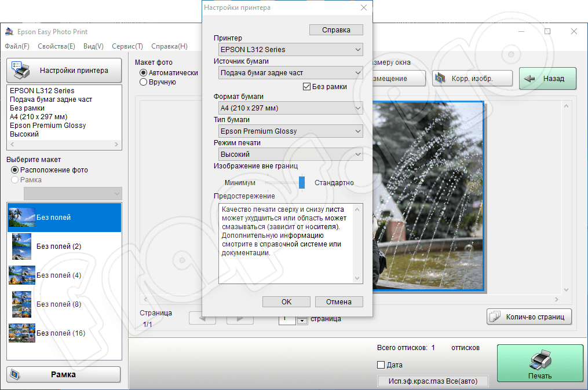Open the Свойства(E) menu

click(56, 46)
